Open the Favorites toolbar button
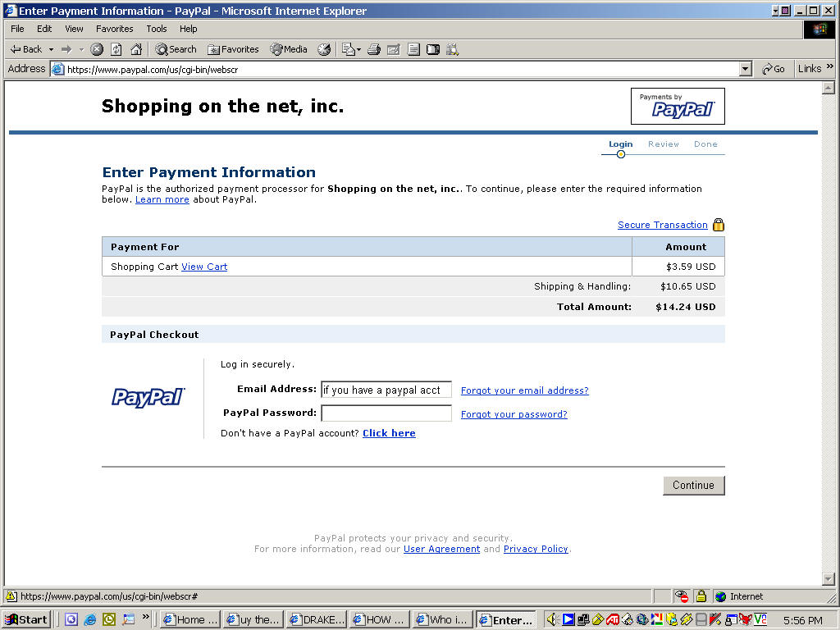 [233, 50]
